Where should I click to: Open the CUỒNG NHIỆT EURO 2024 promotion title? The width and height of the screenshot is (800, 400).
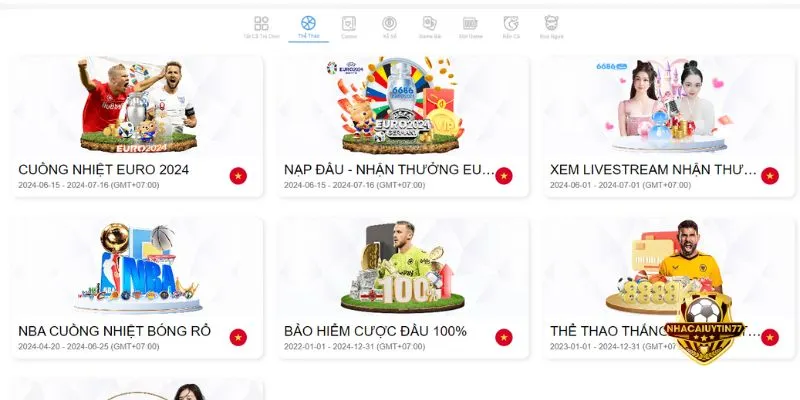[x=104, y=170]
